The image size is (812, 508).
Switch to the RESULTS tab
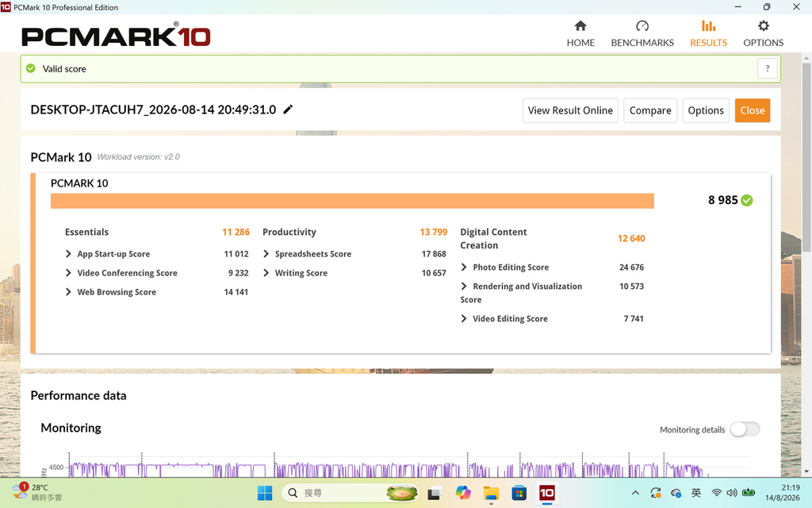click(x=708, y=33)
